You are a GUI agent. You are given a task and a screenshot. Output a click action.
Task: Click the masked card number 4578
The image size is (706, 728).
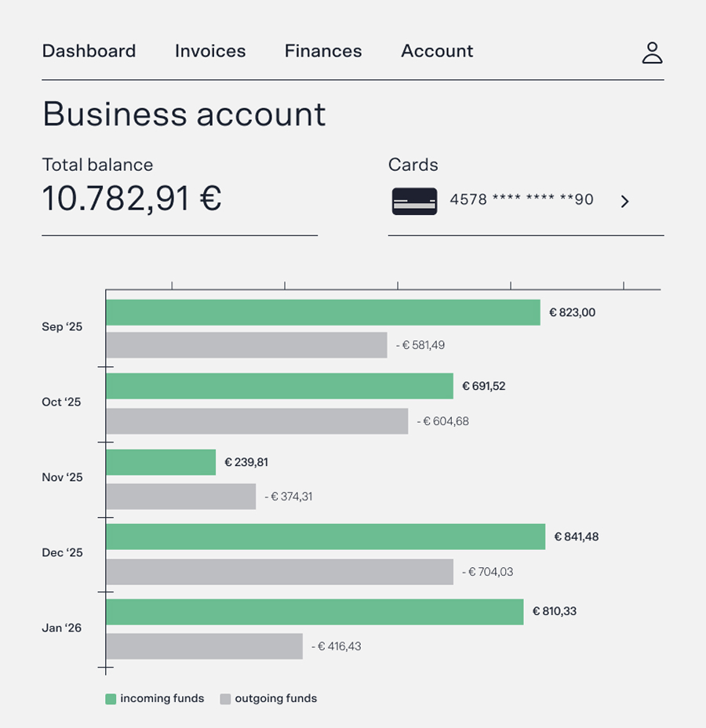coord(521,200)
